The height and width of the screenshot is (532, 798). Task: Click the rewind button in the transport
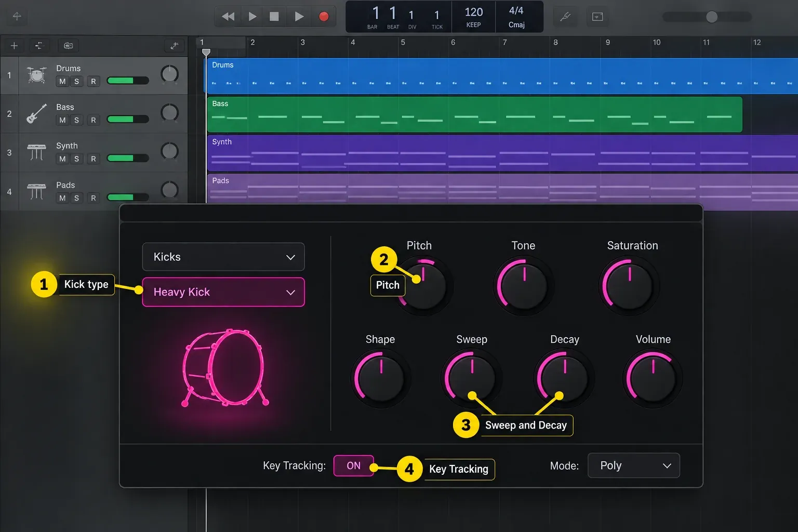coord(228,17)
